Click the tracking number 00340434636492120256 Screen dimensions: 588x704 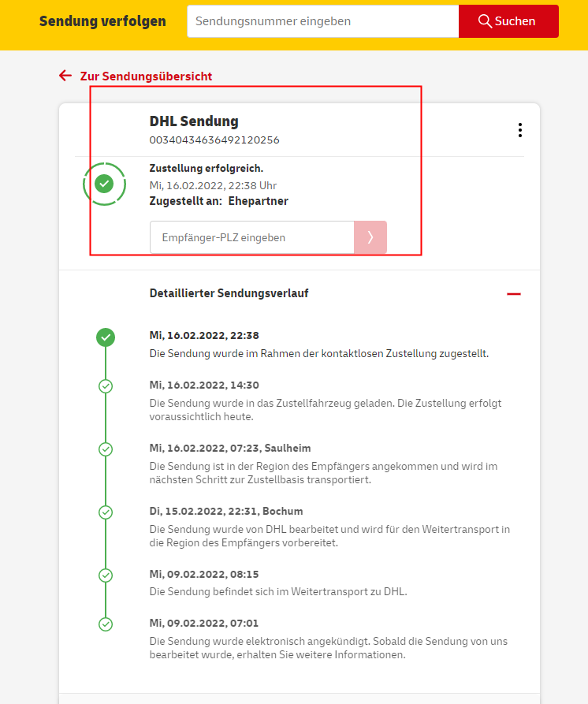214,140
